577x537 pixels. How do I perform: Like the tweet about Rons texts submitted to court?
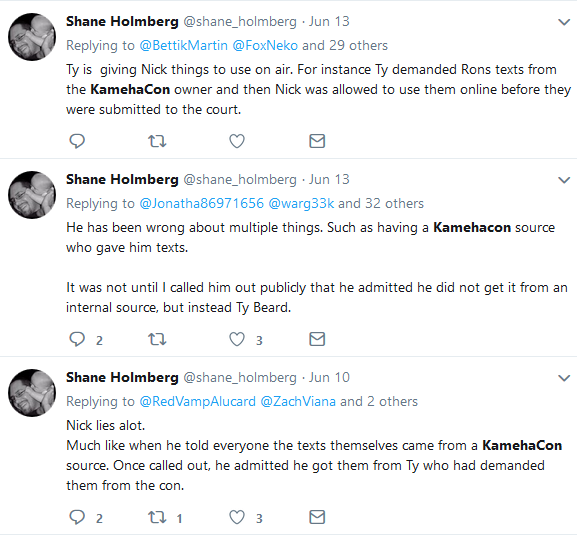pyautogui.click(x=237, y=141)
